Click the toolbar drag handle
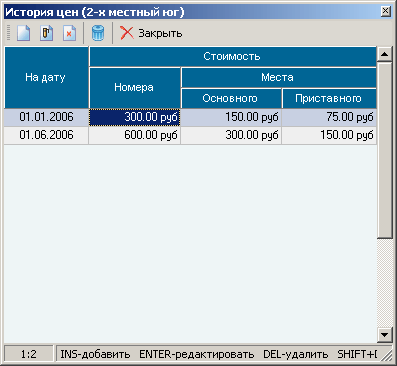The width and height of the screenshot is (397, 366). pyautogui.click(x=9, y=33)
